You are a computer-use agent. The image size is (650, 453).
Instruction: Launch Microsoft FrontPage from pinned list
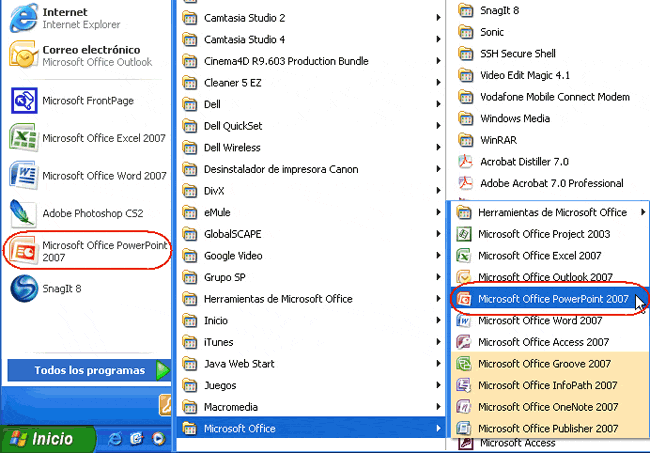click(23, 100)
